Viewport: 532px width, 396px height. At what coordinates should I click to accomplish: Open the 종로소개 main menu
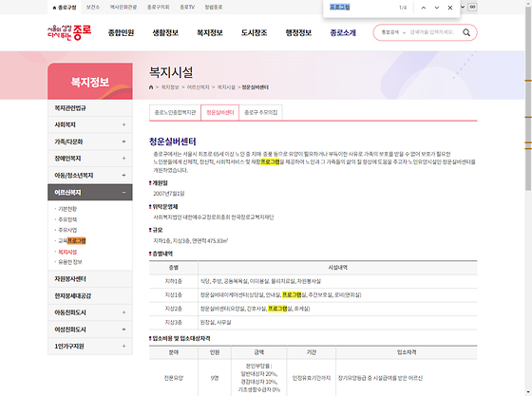[343, 33]
